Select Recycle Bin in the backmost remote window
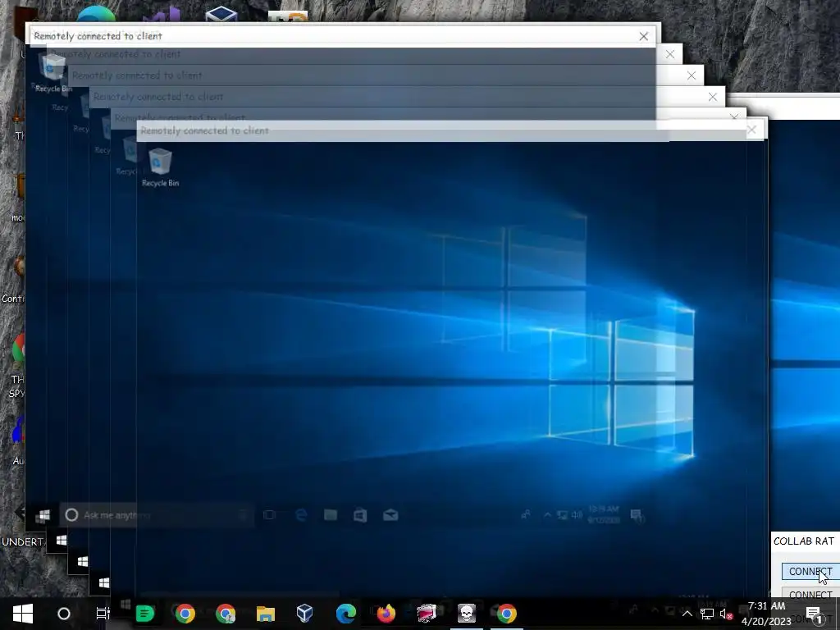The image size is (840, 630). 53,72
